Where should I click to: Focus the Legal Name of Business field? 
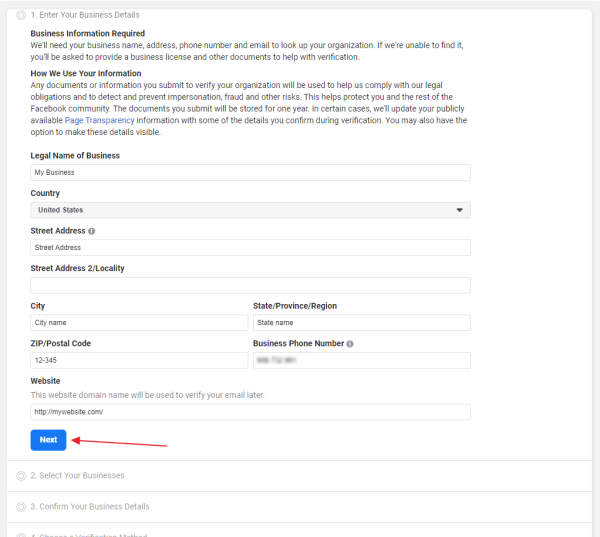click(x=250, y=173)
